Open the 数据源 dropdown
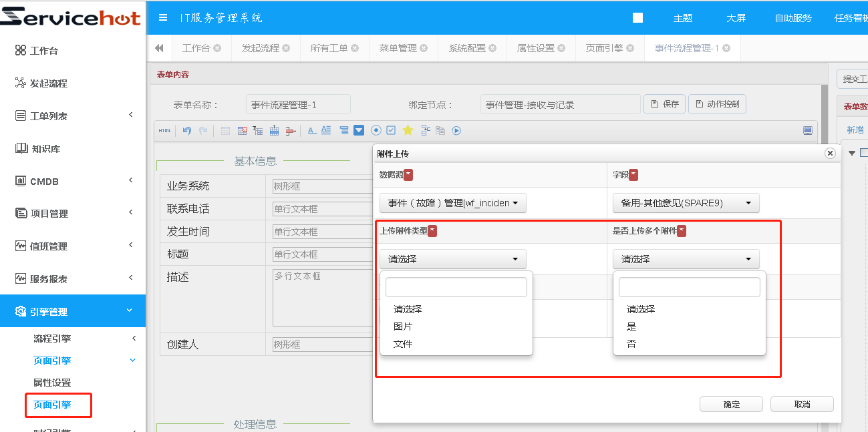 pyautogui.click(x=452, y=203)
